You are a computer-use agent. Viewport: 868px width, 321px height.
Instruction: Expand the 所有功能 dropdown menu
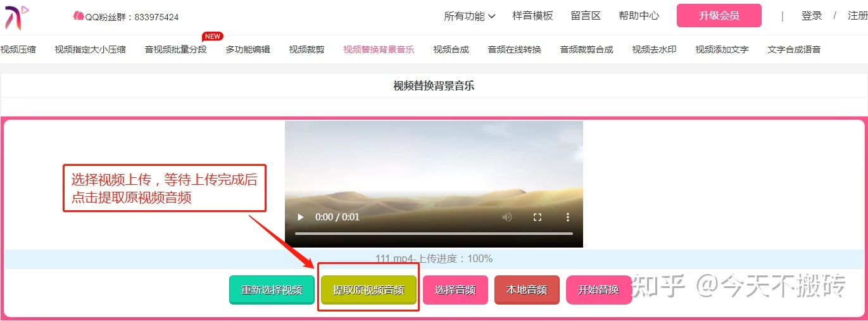pyautogui.click(x=470, y=16)
